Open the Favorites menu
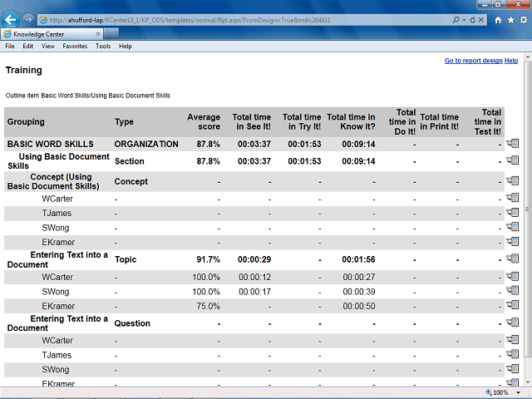Screen dimensions: 532x399 [75, 47]
